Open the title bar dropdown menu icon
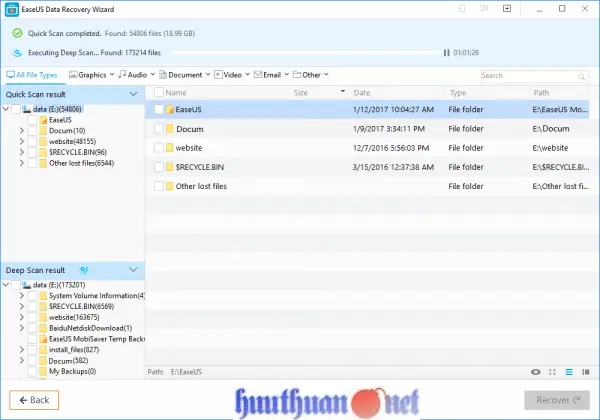 click(x=507, y=8)
